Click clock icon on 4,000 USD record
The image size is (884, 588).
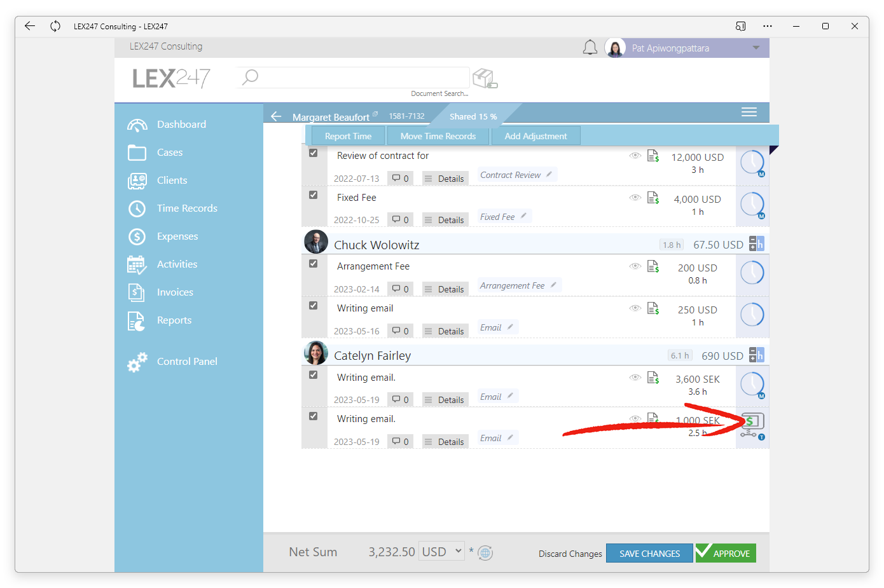[752, 205]
